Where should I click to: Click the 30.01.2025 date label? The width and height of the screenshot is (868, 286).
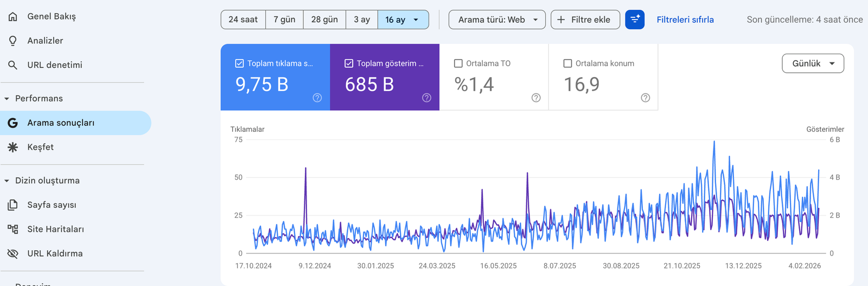click(x=375, y=266)
